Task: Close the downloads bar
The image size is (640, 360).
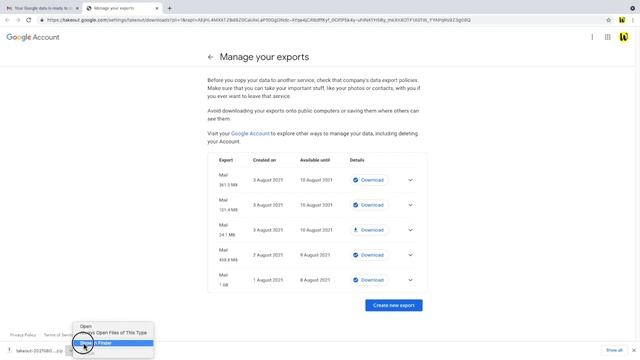Action: (633, 350)
